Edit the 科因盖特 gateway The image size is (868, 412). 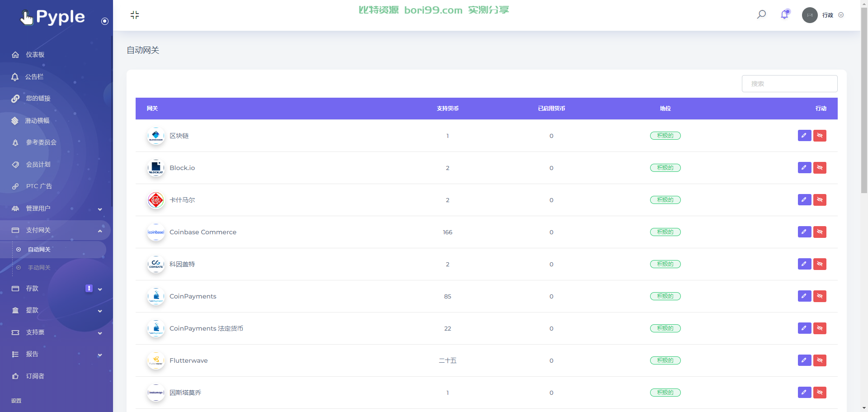[x=804, y=264]
